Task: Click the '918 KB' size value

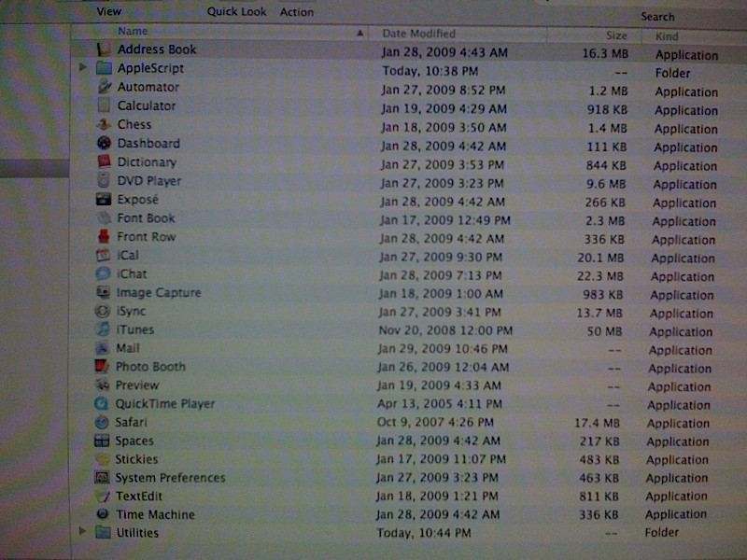Action: click(607, 110)
